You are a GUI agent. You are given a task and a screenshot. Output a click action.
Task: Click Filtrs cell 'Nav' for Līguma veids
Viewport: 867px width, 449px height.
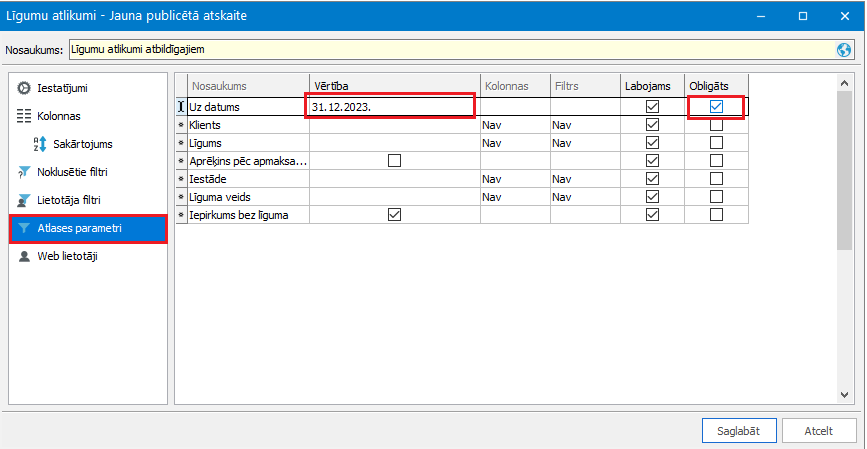tap(585, 197)
